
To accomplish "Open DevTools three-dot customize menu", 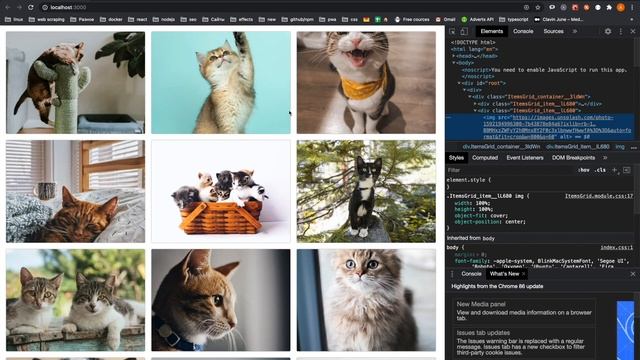I will pyautogui.click(x=621, y=31).
